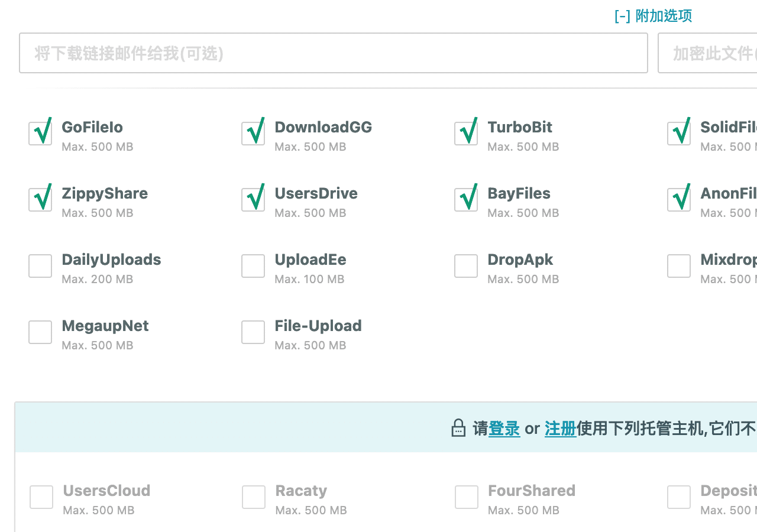Enable File-Upload file host
Viewport: 757px width, 532px height.
[253, 332]
